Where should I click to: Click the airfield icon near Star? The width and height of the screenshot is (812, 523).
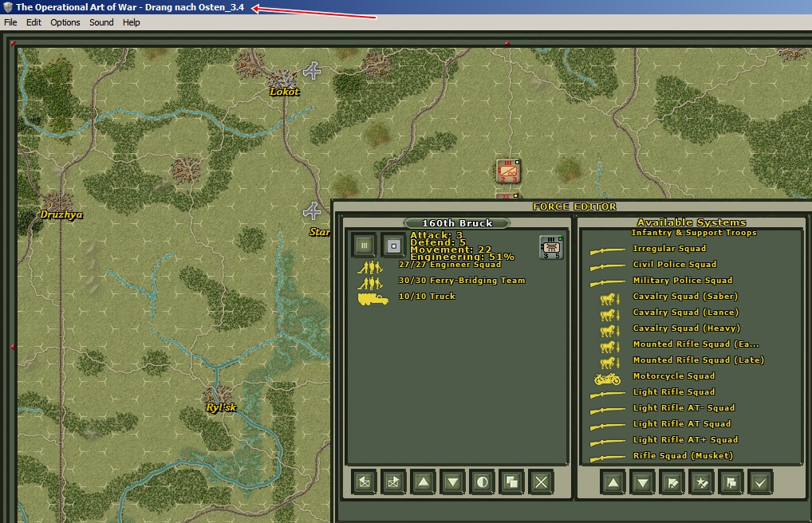(x=312, y=211)
